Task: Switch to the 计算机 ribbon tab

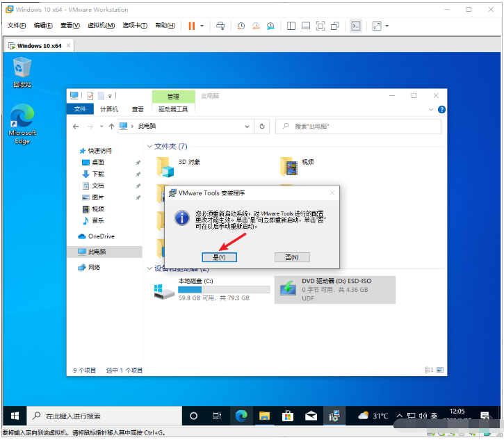Action: coord(109,109)
